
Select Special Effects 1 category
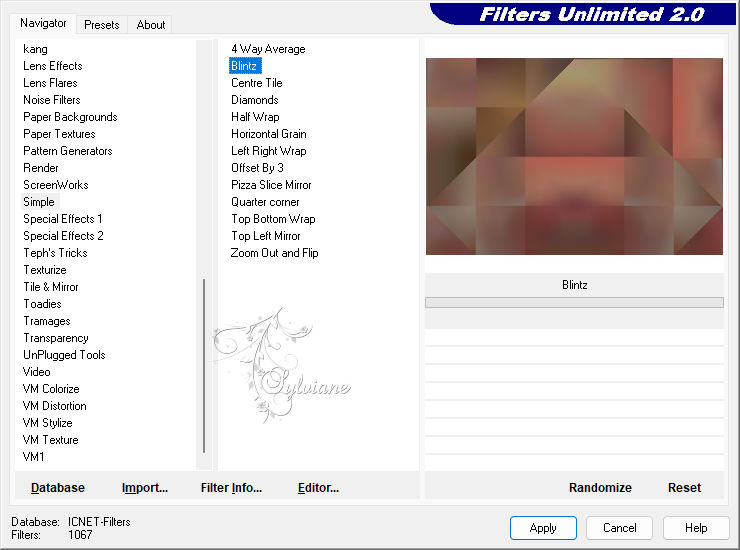(x=62, y=219)
